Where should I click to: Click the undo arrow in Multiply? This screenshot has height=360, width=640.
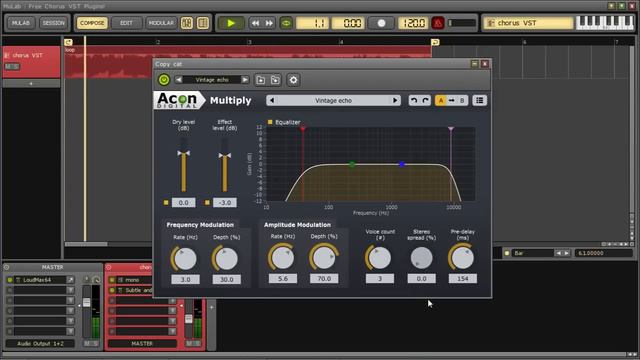414,100
